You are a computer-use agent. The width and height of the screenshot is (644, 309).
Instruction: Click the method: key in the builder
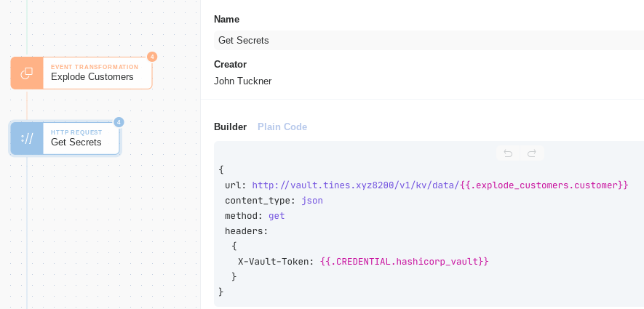pyautogui.click(x=244, y=216)
